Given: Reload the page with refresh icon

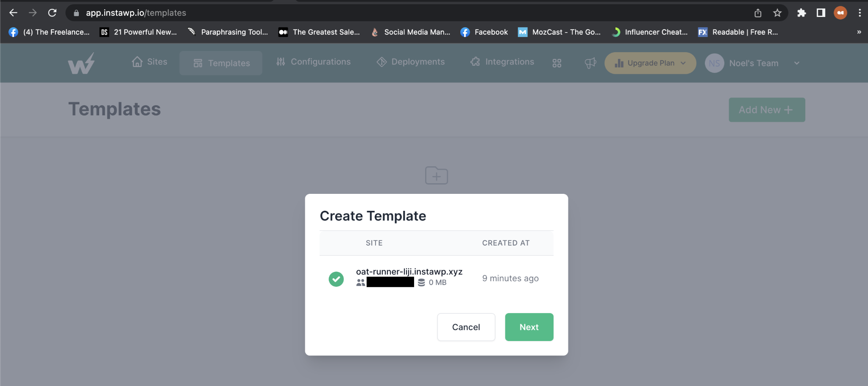Looking at the screenshot, I should click(x=52, y=13).
